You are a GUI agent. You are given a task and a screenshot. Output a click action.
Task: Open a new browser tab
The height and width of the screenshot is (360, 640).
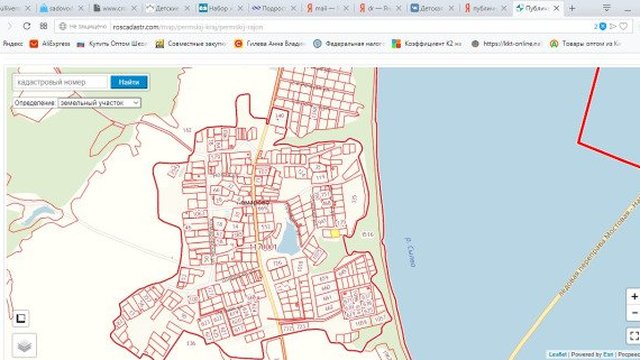click(572, 8)
